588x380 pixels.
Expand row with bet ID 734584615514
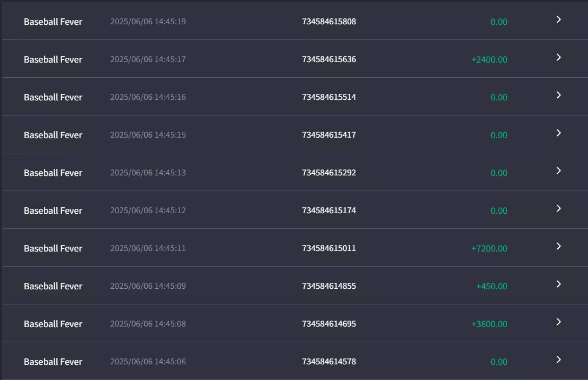[558, 95]
